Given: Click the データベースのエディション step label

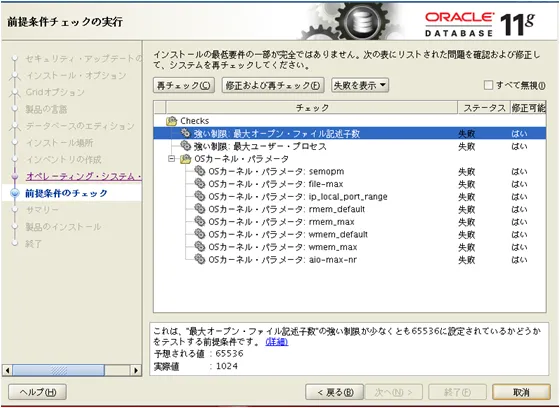Looking at the screenshot, I should 80,126.
